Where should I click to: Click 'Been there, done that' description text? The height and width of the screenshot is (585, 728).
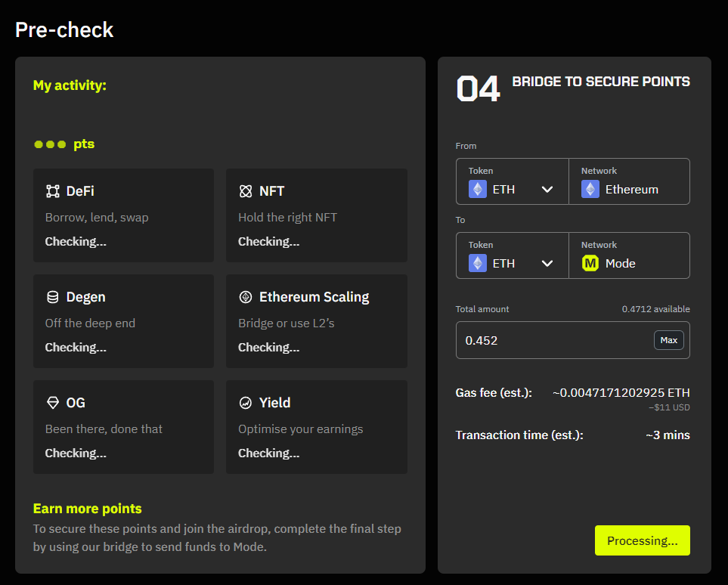tap(104, 429)
